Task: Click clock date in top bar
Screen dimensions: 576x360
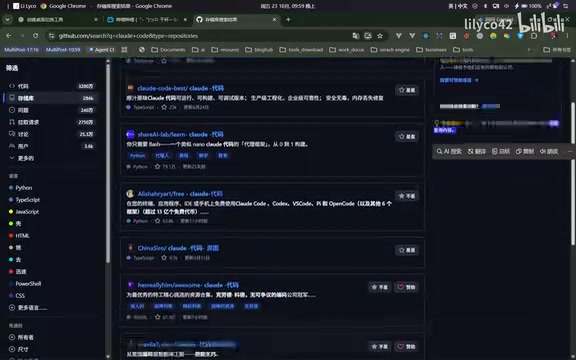Action: [288, 6]
